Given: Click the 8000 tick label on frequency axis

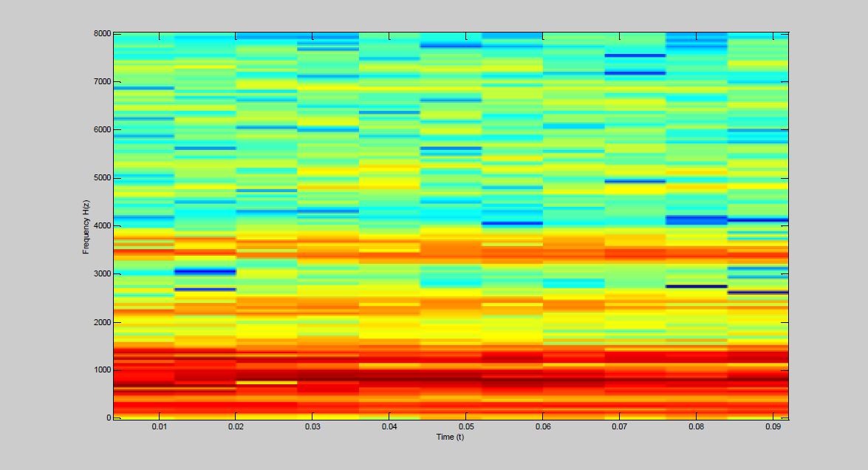Looking at the screenshot, I should point(102,33).
